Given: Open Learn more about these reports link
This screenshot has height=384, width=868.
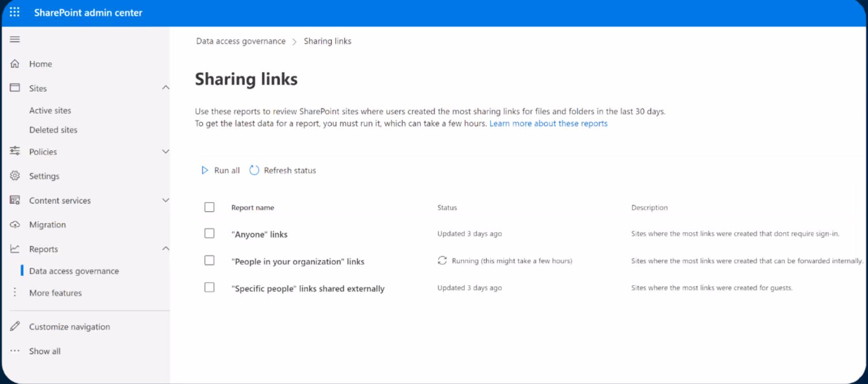Looking at the screenshot, I should click(x=548, y=123).
